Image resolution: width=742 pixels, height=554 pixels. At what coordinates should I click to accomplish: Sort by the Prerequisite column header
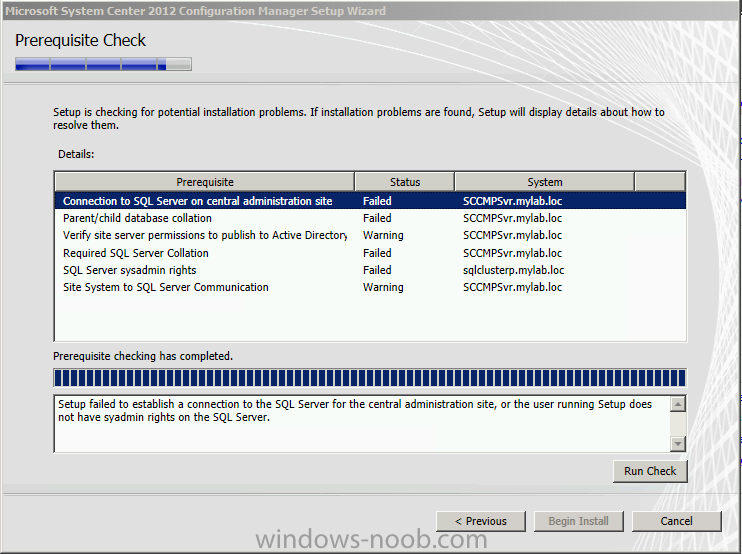[x=205, y=182]
